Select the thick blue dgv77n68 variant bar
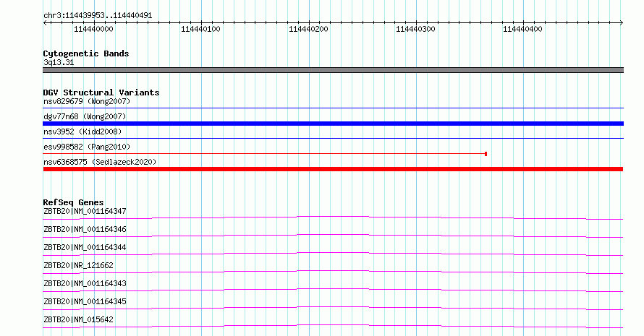Screen dimensions: 644x336 point(333,124)
